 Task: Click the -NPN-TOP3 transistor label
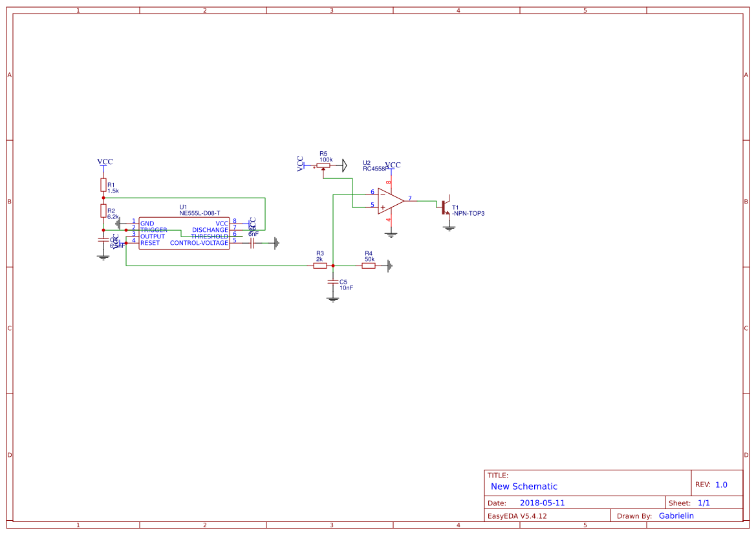coord(468,214)
